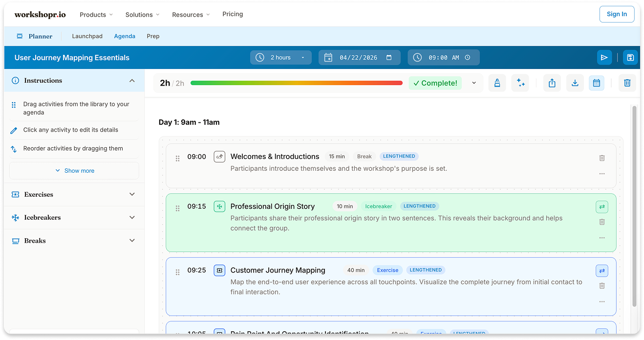Click the share icon in the agenda toolbar
The height and width of the screenshot is (340, 644).
(552, 83)
